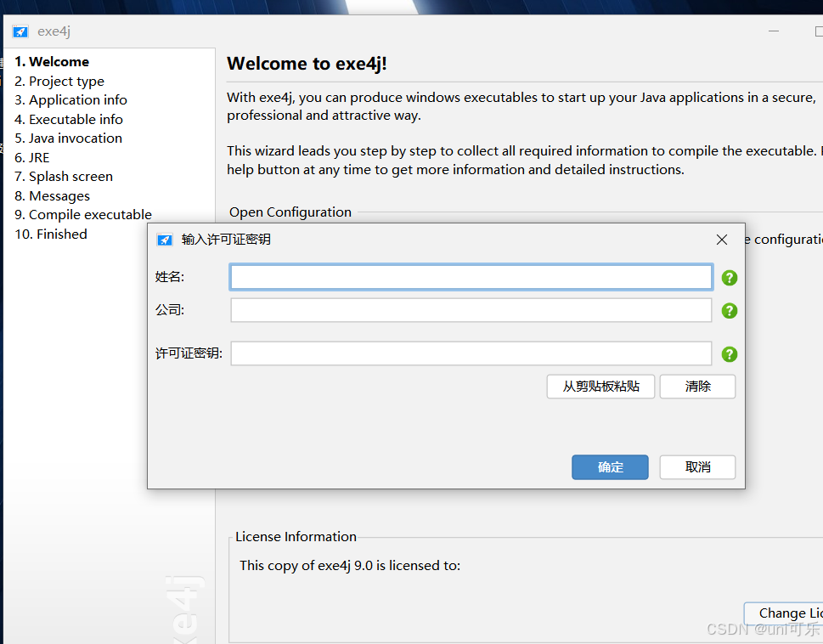Screen dimensions: 823x644
Task: Click the help icon beside the 姓名 field
Action: click(x=729, y=278)
